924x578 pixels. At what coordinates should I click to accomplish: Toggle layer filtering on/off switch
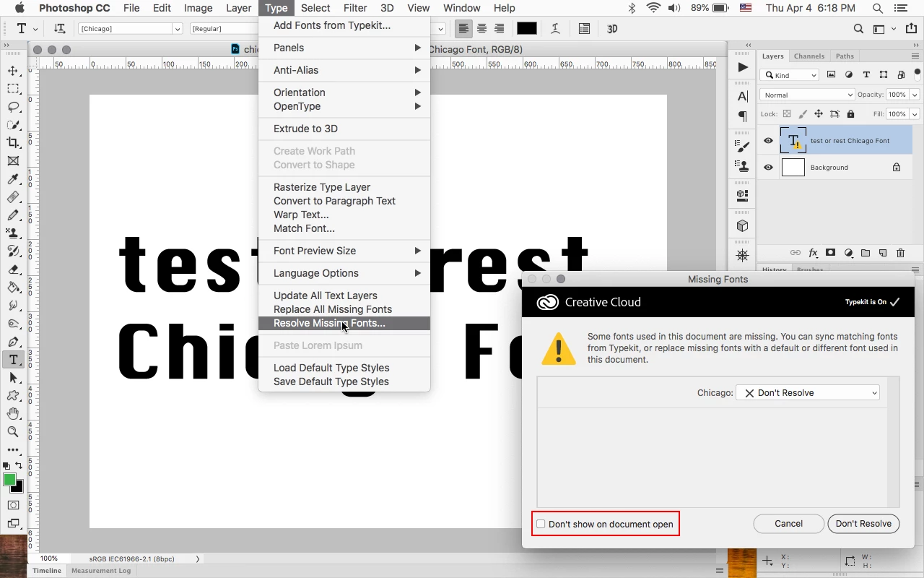point(918,74)
